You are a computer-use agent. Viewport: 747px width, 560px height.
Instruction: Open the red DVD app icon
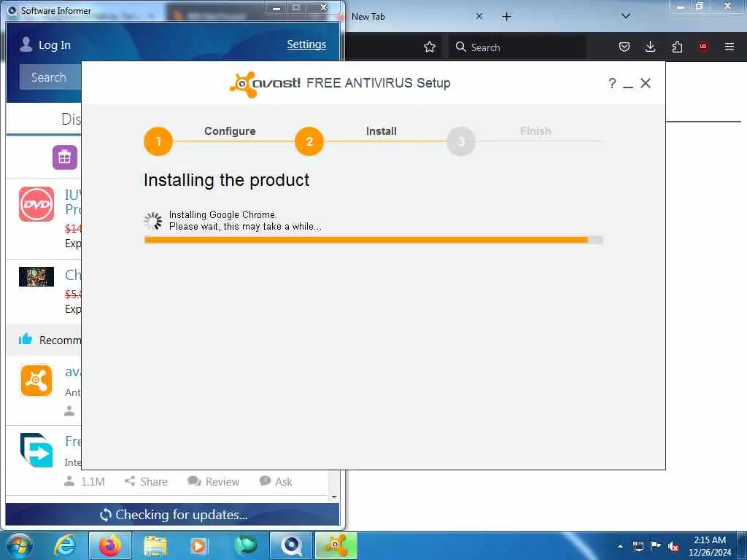pyautogui.click(x=36, y=204)
